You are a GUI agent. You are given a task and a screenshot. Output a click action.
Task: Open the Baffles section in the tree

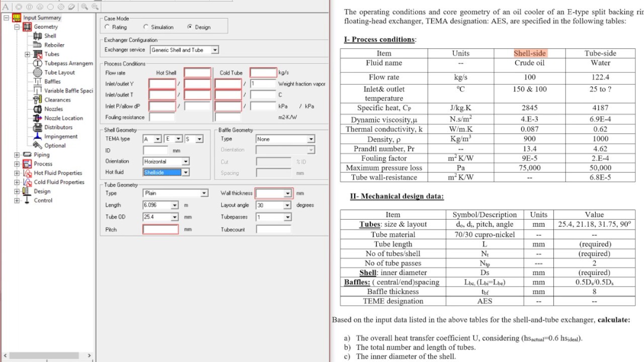tap(52, 81)
